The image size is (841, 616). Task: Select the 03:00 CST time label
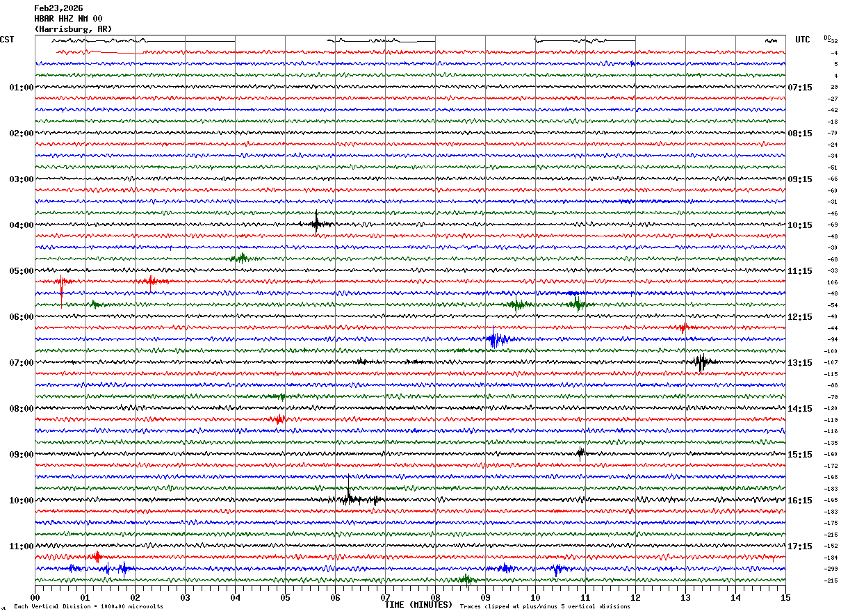[x=21, y=179]
